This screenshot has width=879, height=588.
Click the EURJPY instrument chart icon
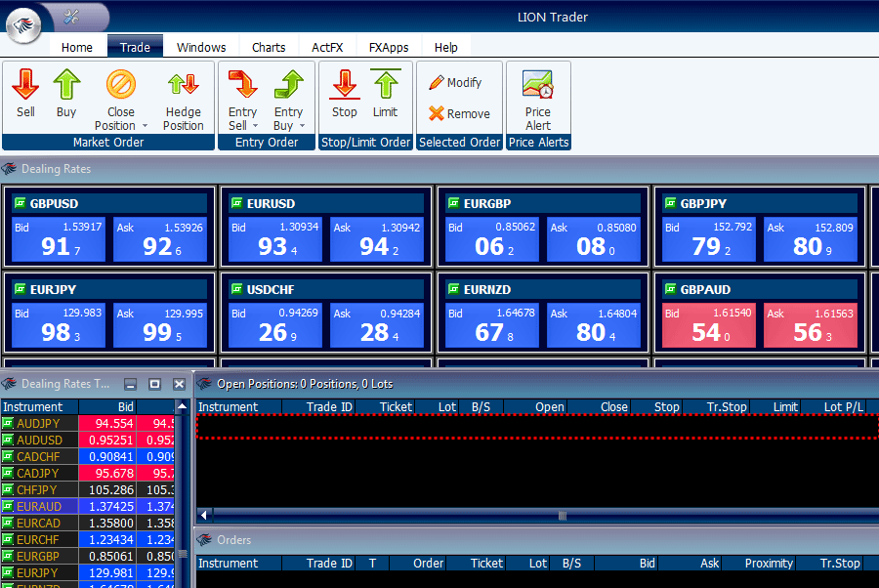click(x=21, y=289)
